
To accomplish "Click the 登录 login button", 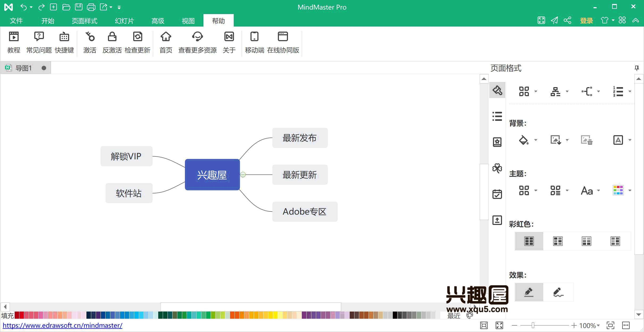I will [x=586, y=20].
